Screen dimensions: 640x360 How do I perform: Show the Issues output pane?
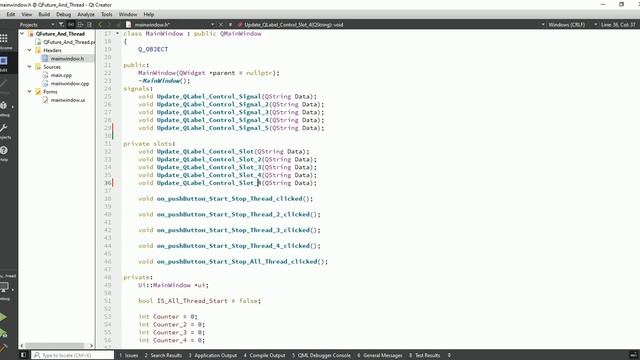coord(129,355)
